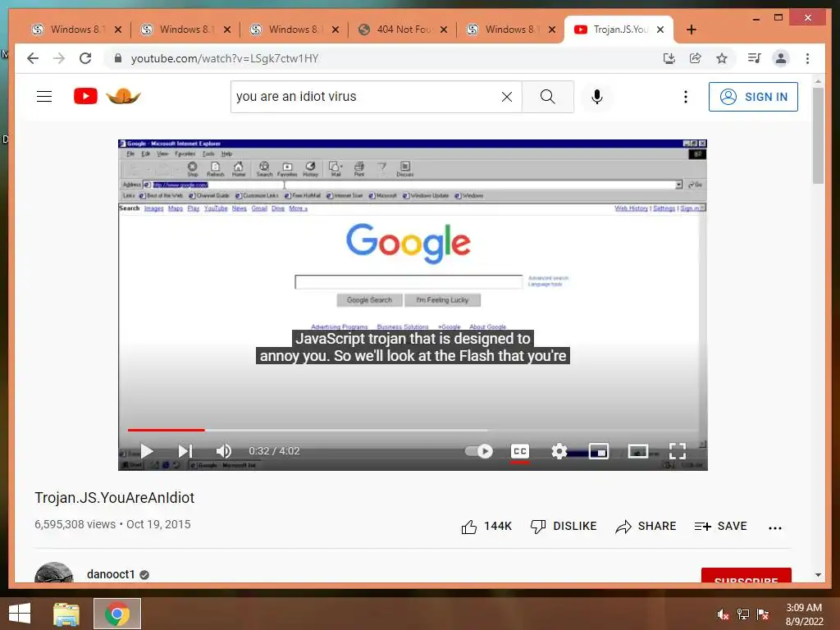Screen dimensions: 840x630
Task: Click the magnifier search button
Action: (547, 97)
